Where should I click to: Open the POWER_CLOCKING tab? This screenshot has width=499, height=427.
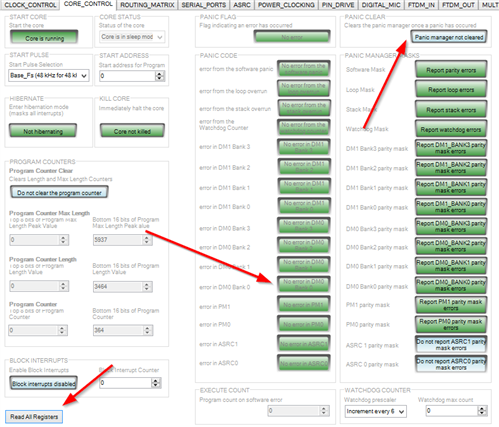pyautogui.click(x=286, y=5)
